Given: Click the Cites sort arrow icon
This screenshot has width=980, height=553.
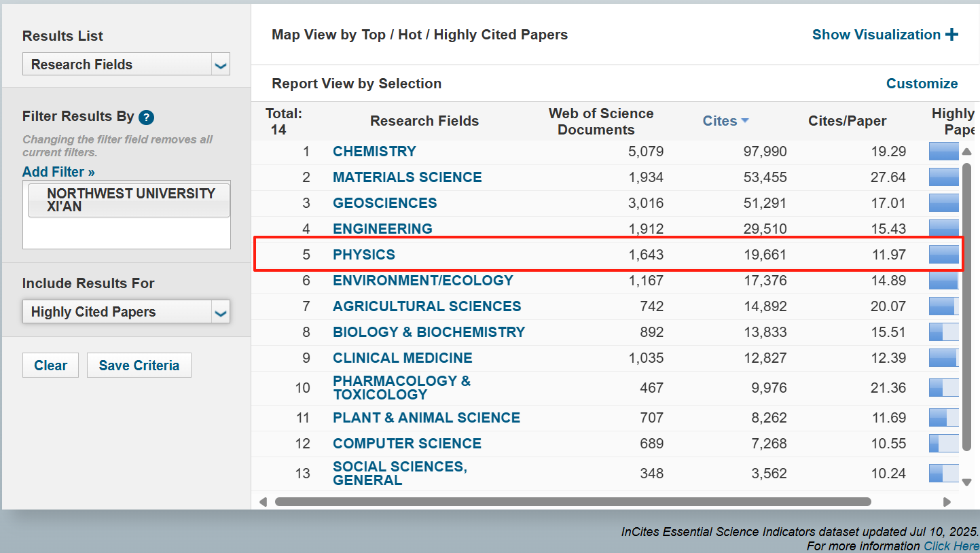Looking at the screenshot, I should [745, 121].
